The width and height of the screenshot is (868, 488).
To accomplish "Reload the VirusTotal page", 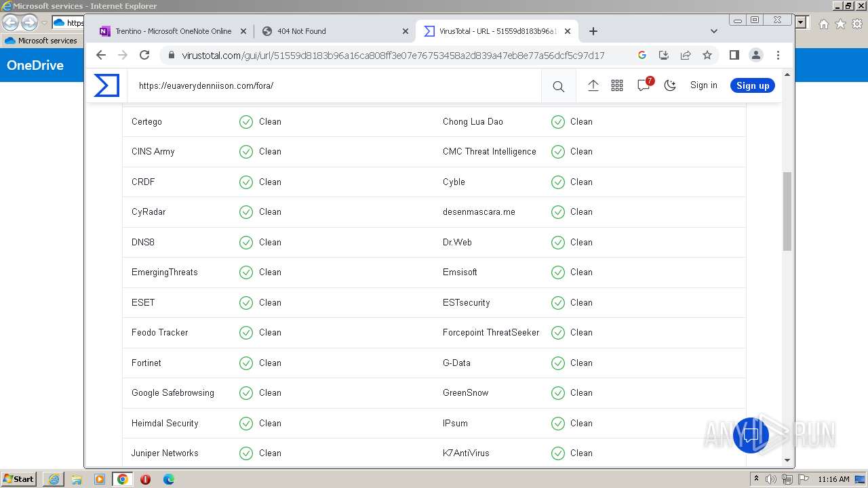I will click(144, 55).
